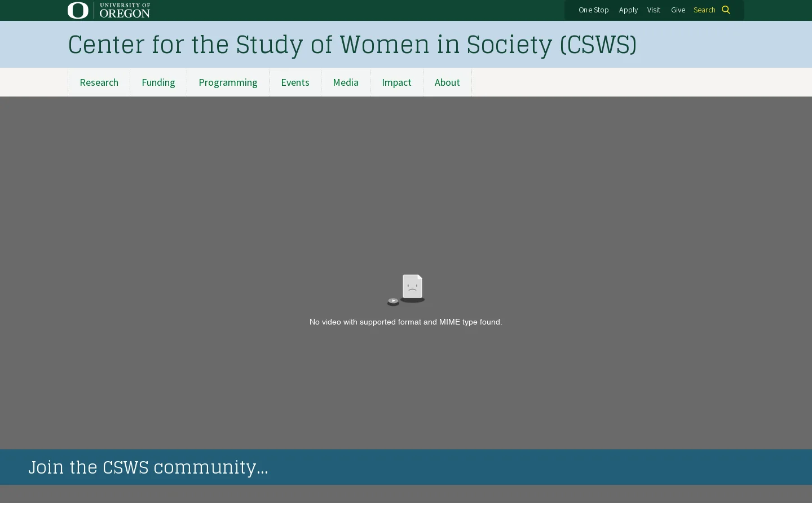Open the Research menu
This screenshot has height=508, width=812.
(x=99, y=82)
